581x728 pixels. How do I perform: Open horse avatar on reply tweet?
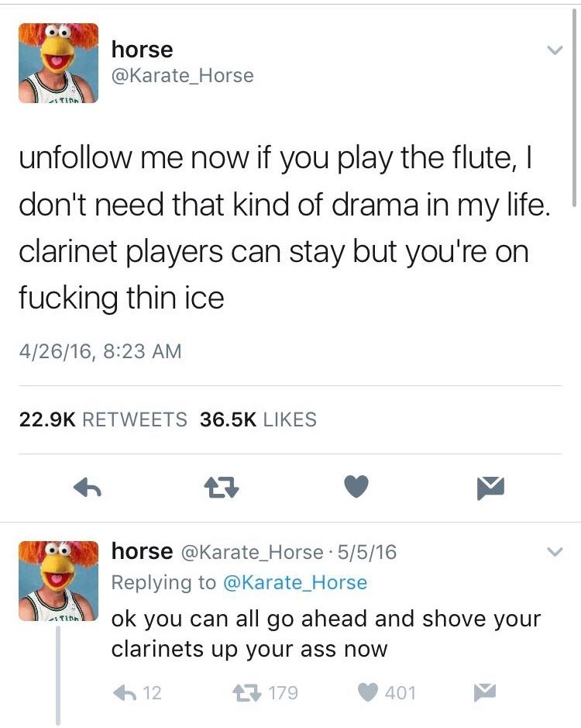(x=58, y=581)
